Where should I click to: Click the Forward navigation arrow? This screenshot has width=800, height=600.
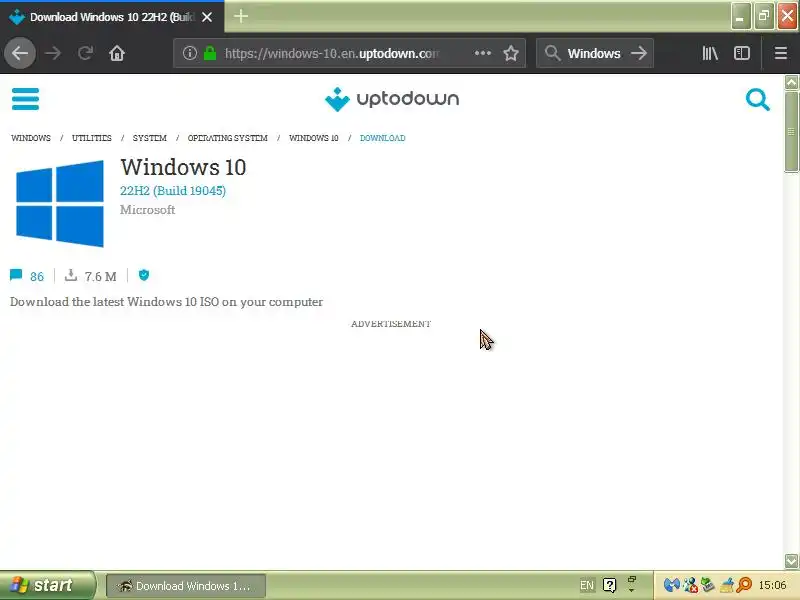coord(53,53)
